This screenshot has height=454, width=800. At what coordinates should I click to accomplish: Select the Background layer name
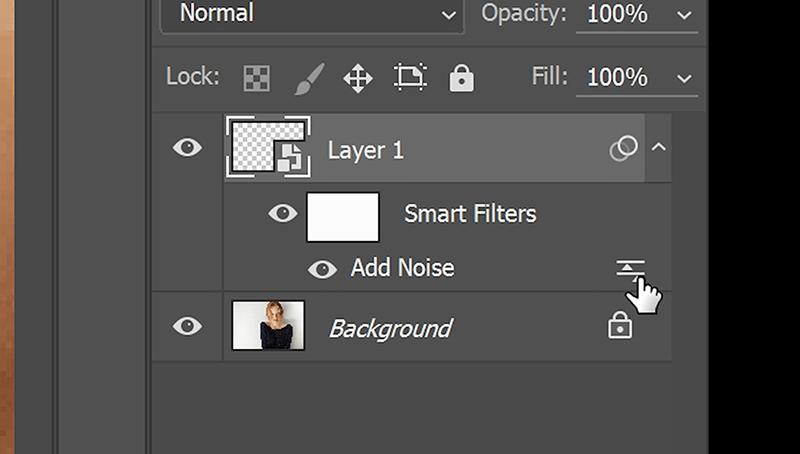click(x=391, y=327)
